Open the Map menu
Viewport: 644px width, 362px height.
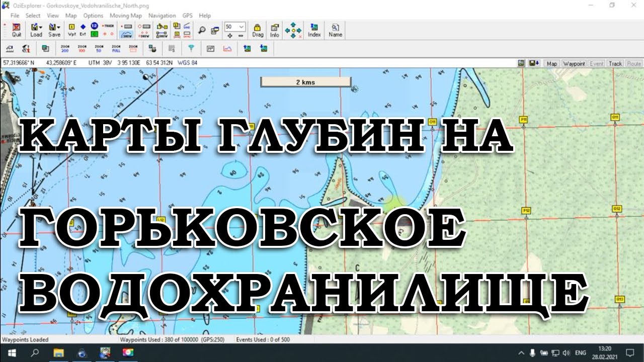coord(71,16)
